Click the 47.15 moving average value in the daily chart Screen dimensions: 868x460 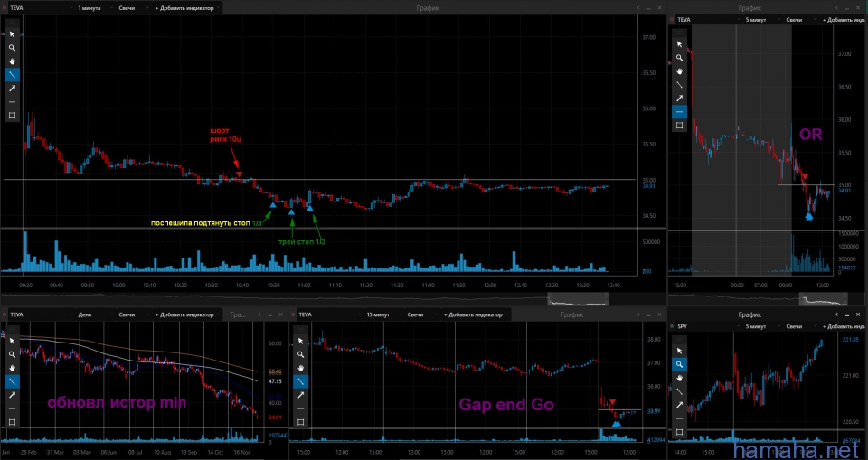[275, 381]
